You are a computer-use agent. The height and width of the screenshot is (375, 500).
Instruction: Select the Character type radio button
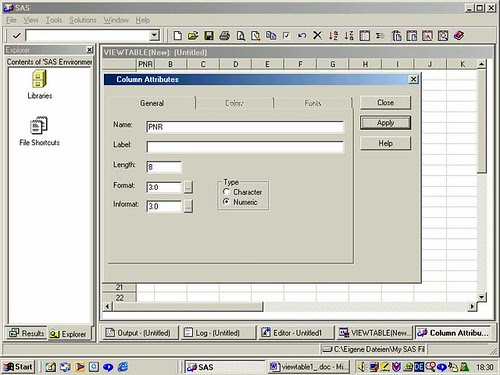coord(226,192)
